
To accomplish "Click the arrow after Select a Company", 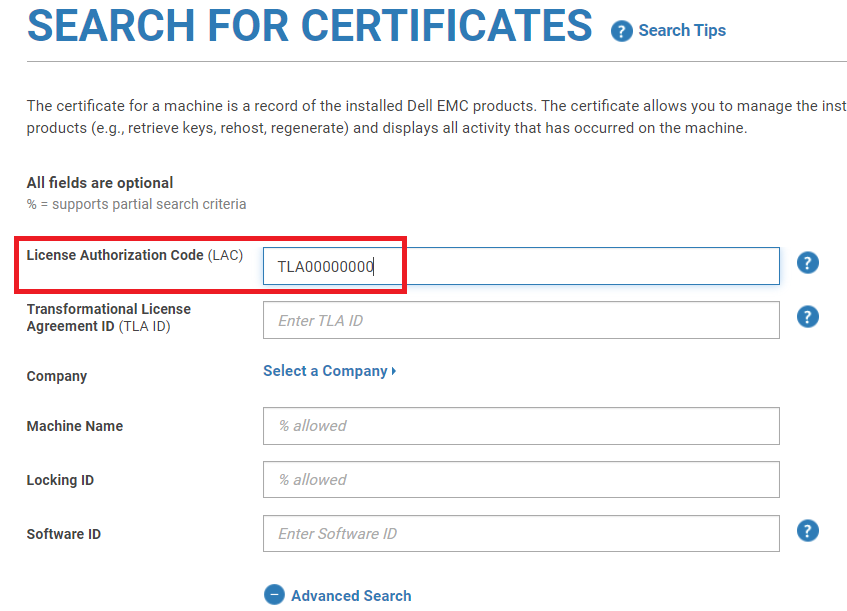I will coord(394,370).
